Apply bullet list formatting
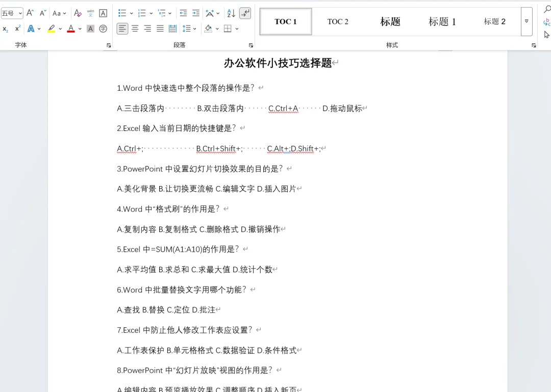This screenshot has height=392, width=551. (x=122, y=13)
